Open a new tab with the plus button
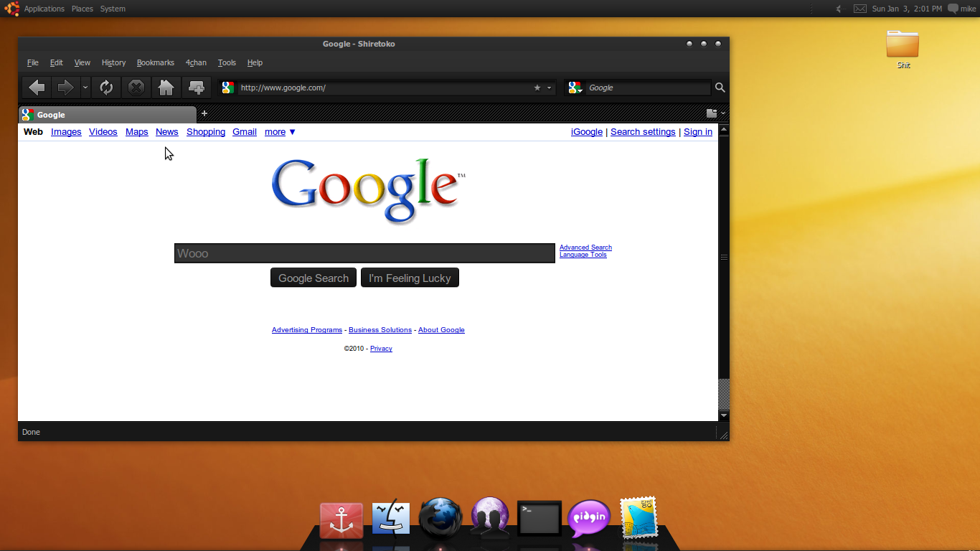980x551 pixels. coord(204,113)
